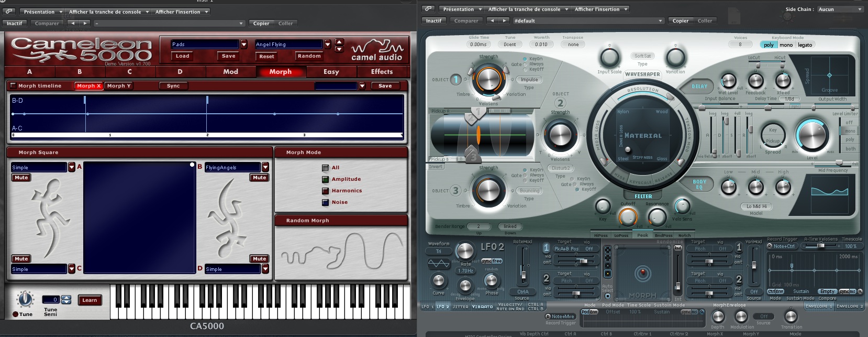The width and height of the screenshot is (868, 337).
Task: Switch to the Effects tab
Action: 382,72
